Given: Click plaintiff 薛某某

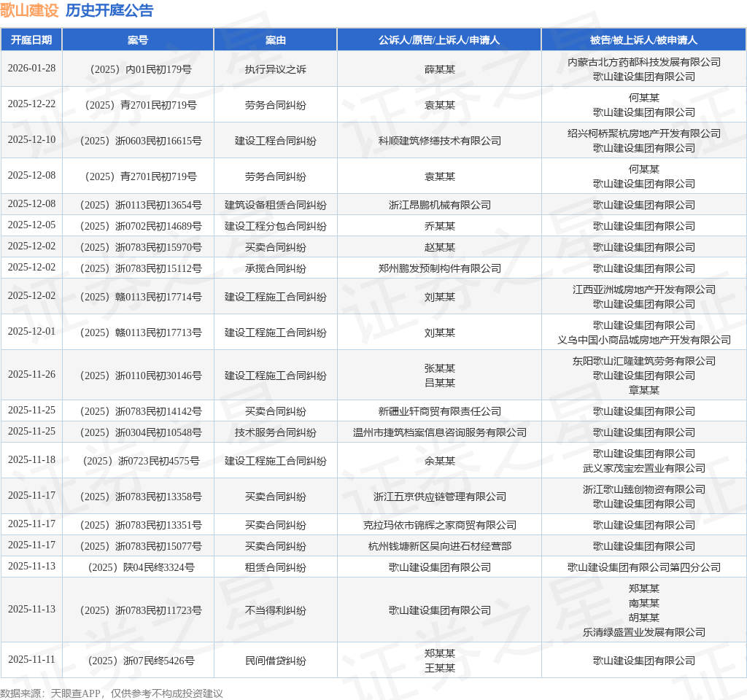Looking at the screenshot, I should [x=439, y=69].
